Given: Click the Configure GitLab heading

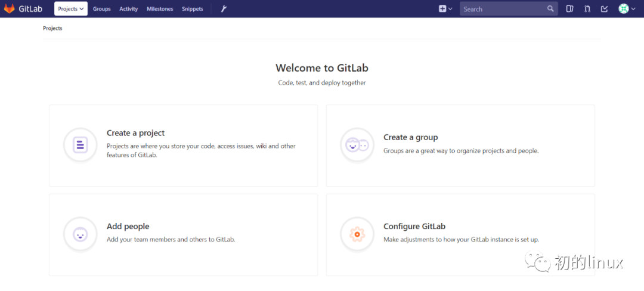Looking at the screenshot, I should point(414,226).
